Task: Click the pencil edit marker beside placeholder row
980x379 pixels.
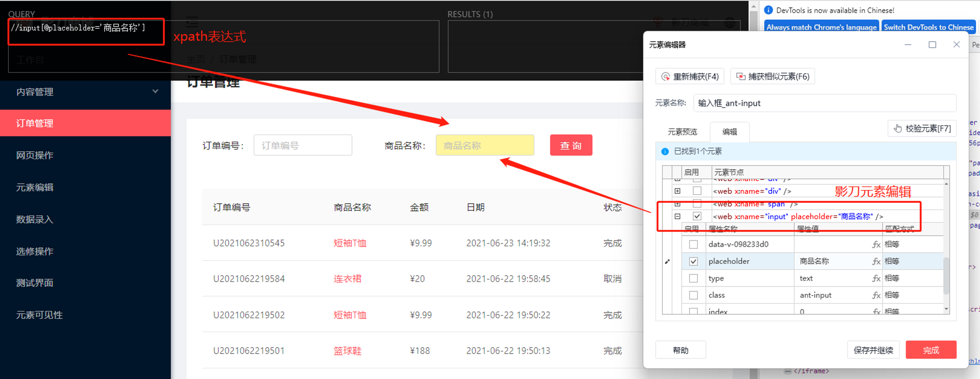Action: pos(667,261)
